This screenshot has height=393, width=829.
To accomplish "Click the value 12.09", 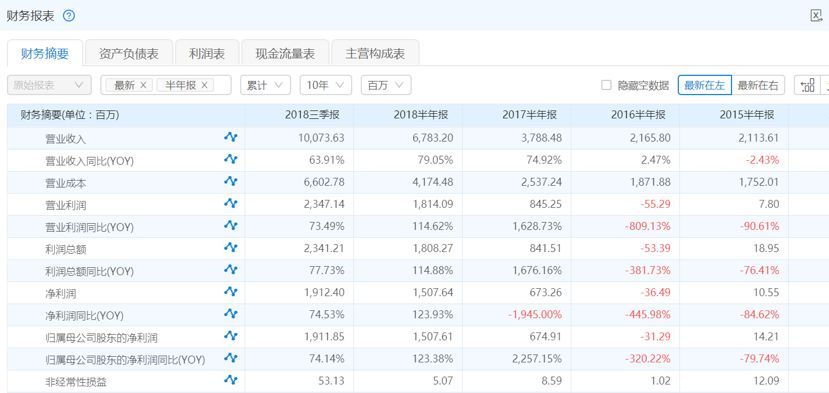I will (x=768, y=381).
